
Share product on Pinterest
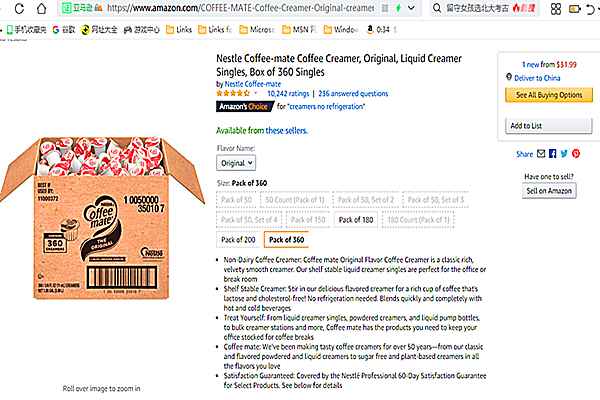tap(576, 154)
